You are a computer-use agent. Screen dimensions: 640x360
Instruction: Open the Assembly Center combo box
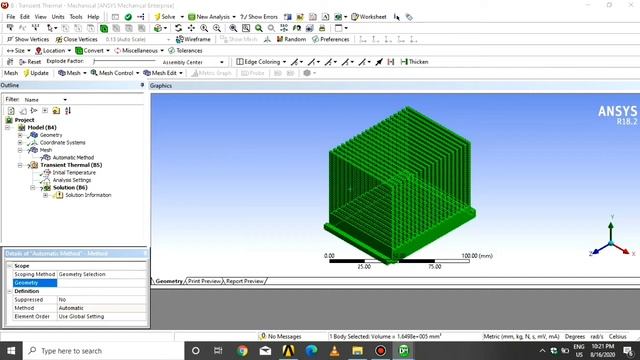pyautogui.click(x=192, y=62)
